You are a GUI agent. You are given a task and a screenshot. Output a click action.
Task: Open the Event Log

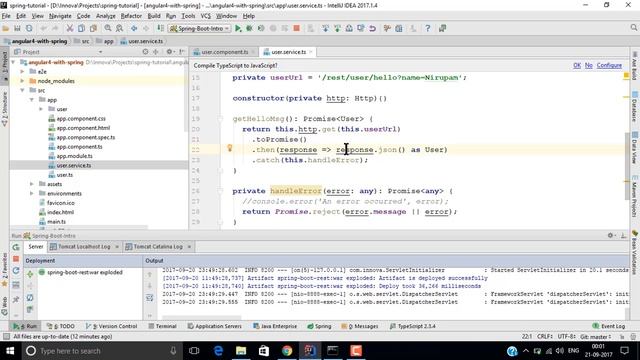[609, 326]
